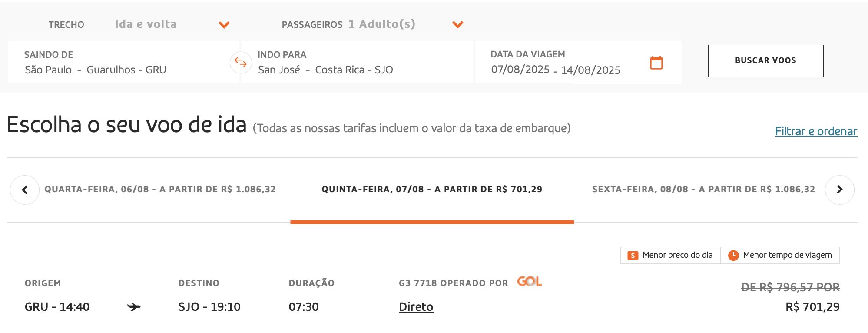Select Quinta-feira 07/08 date tab
868x333 pixels.
pyautogui.click(x=432, y=190)
